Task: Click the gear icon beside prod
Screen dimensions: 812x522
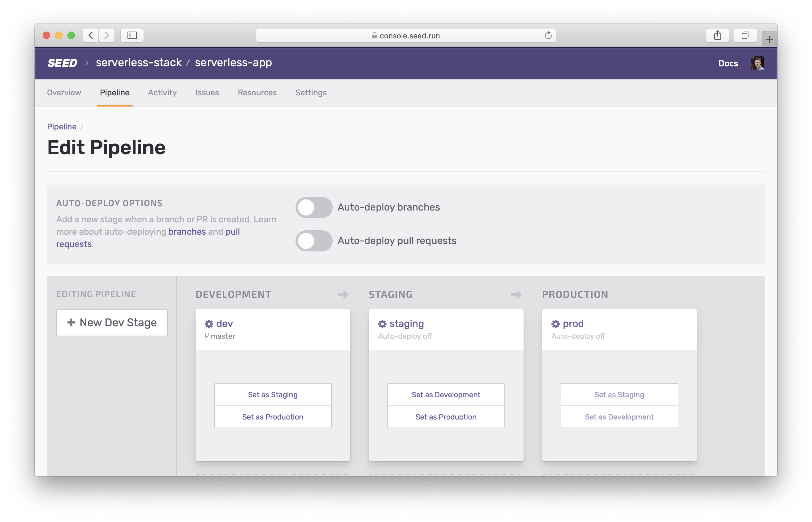Action: pos(555,324)
